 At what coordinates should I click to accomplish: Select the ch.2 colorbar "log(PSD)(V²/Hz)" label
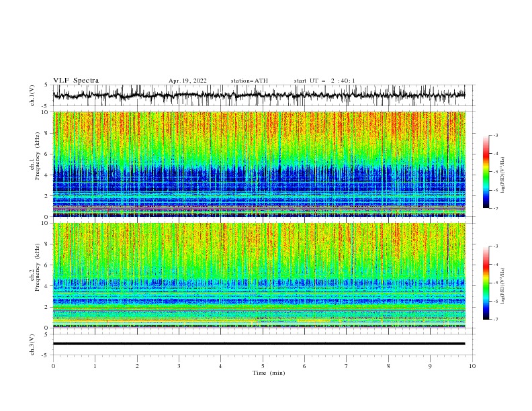(502, 286)
